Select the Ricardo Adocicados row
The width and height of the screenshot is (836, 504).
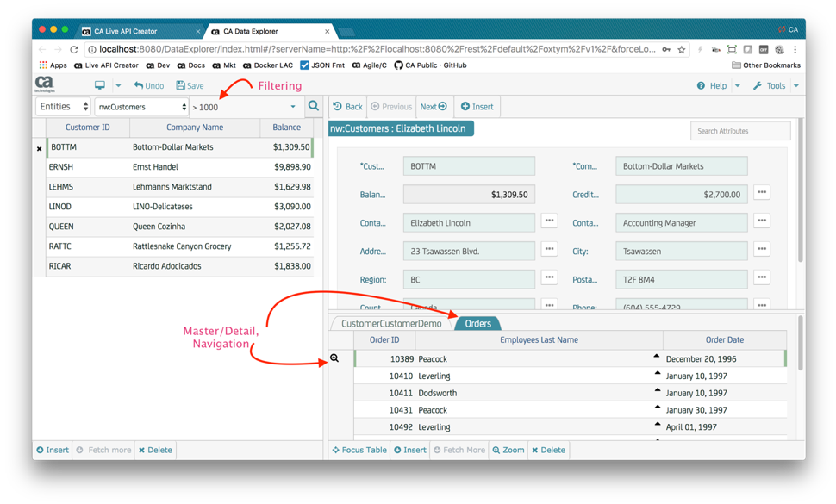coord(180,266)
